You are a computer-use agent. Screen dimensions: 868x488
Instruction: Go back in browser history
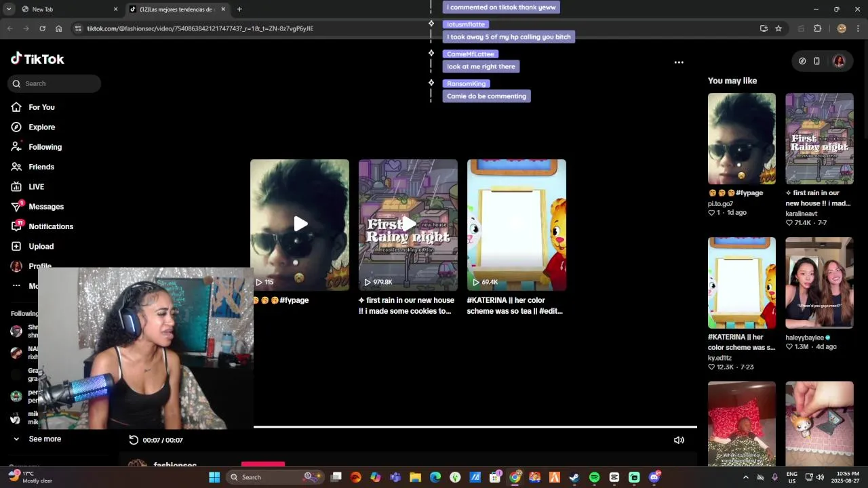9,28
